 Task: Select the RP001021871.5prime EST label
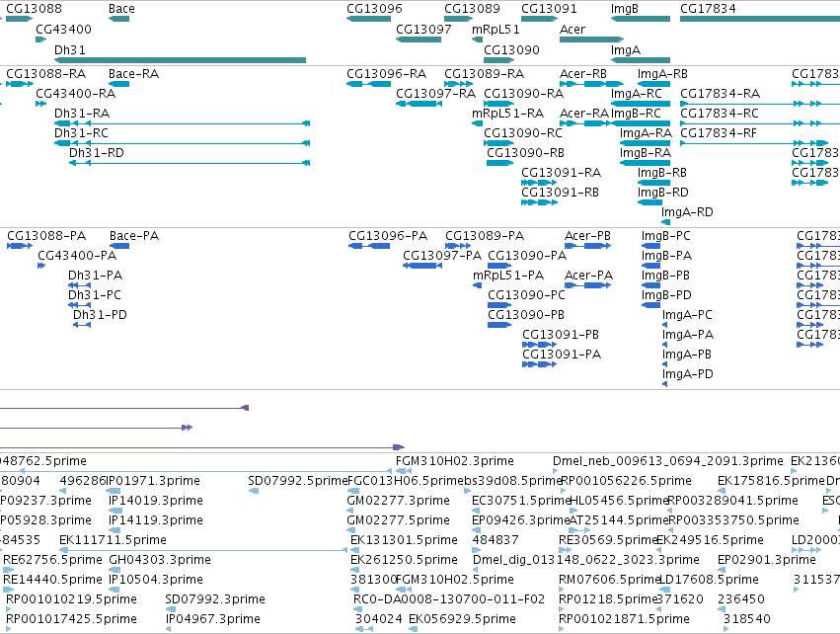coord(624,619)
